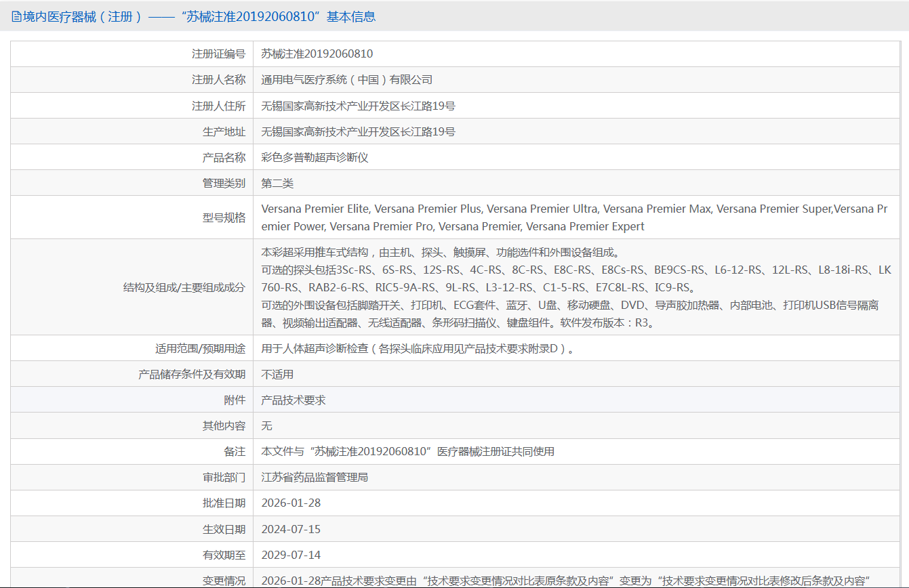This screenshot has height=588, width=909.
Task: Select the "有效期至" row label
Action: pos(224,555)
